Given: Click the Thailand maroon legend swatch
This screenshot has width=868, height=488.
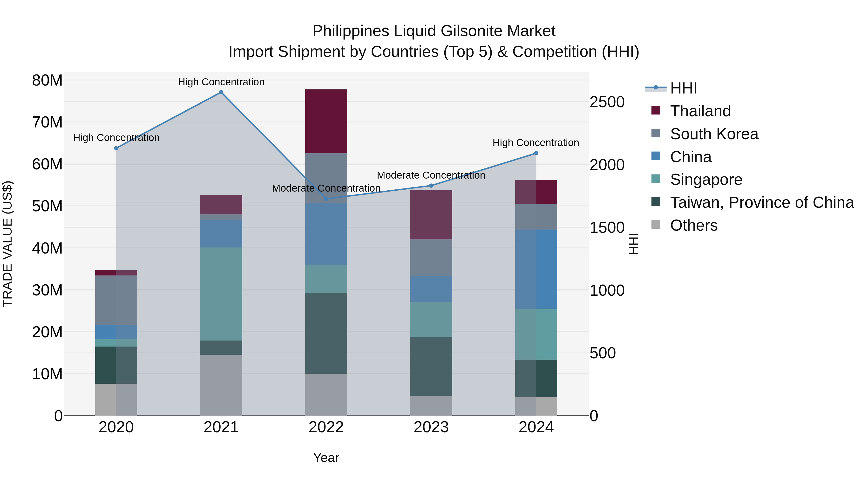Looking at the screenshot, I should click(x=656, y=110).
